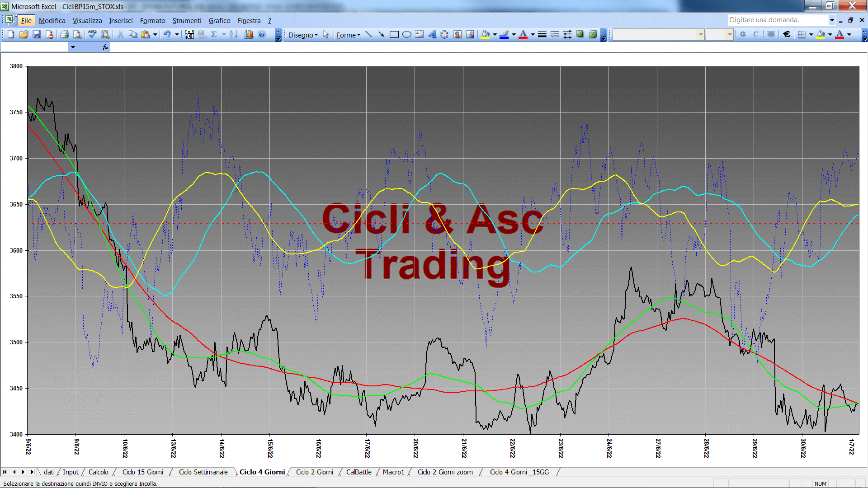Open Print Preview
868x488 pixels.
click(x=77, y=34)
